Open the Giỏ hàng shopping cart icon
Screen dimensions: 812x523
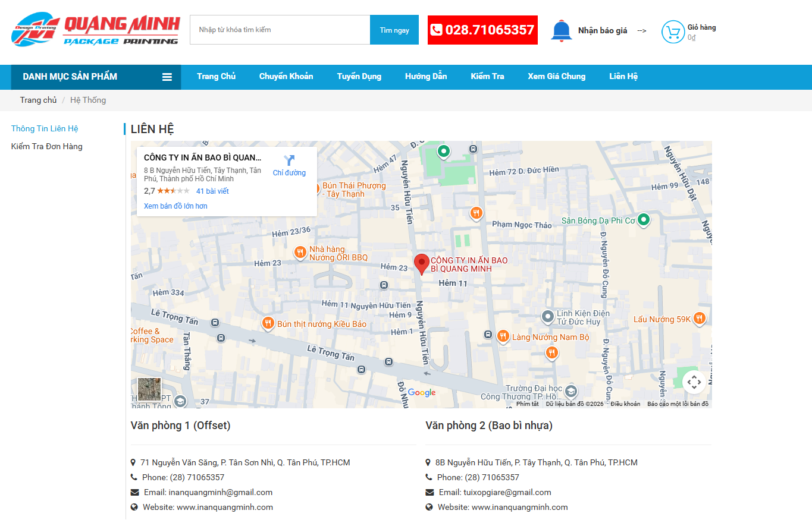672,31
